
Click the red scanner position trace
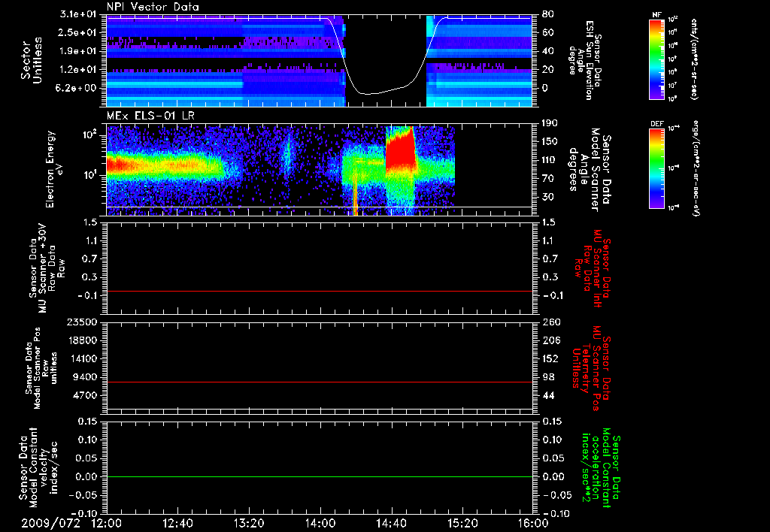click(x=319, y=382)
